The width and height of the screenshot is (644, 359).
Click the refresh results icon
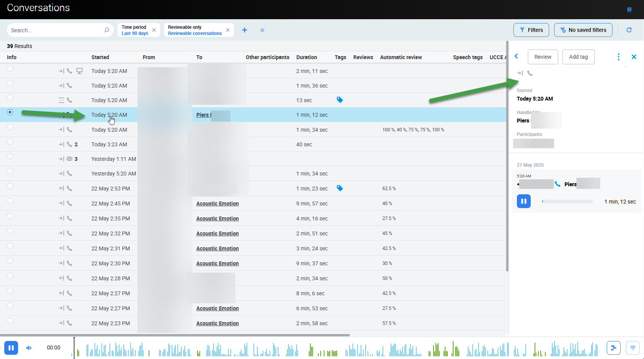coord(629,30)
